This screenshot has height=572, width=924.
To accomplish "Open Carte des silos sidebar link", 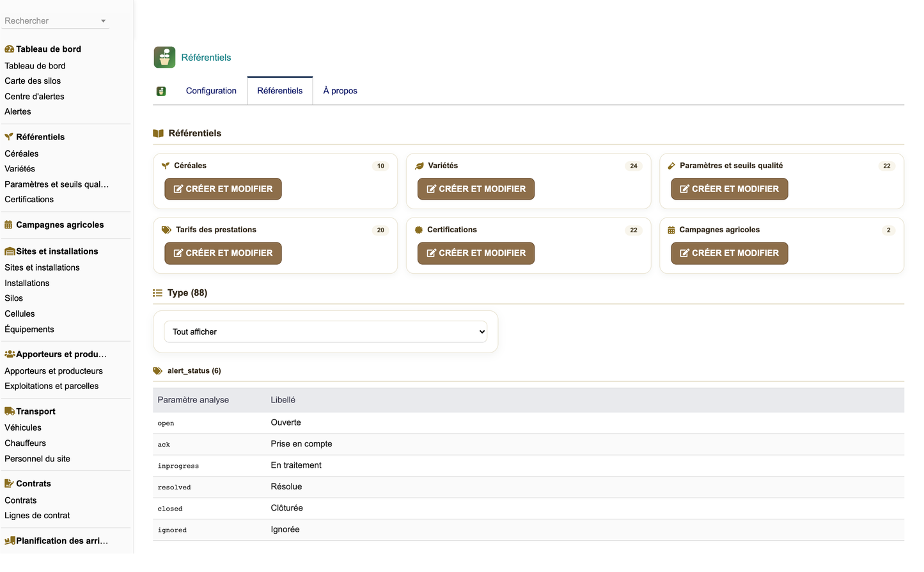I will 33,81.
